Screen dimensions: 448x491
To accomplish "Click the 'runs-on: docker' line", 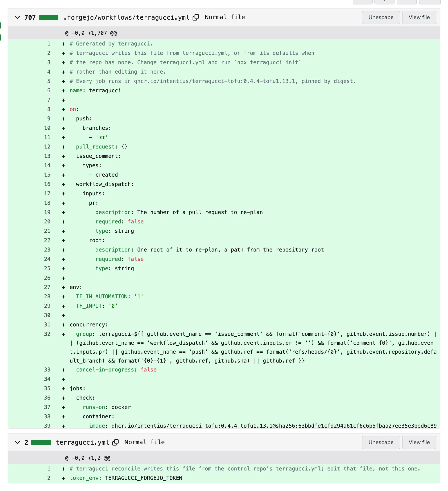I will coord(107,407).
